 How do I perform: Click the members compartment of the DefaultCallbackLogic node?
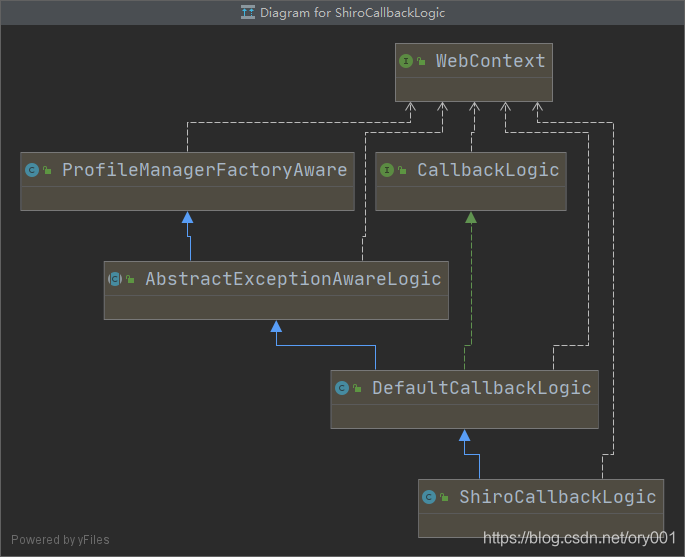click(464, 417)
